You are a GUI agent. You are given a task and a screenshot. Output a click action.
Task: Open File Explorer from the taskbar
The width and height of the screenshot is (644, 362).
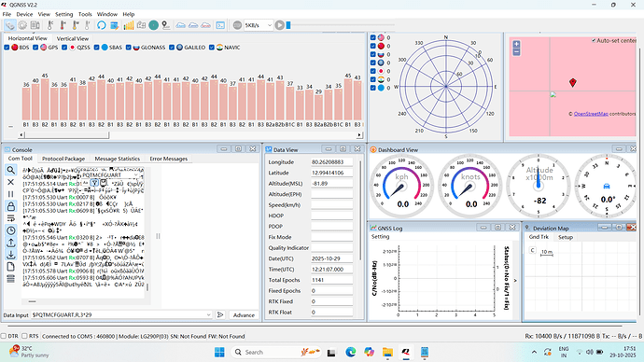(387, 352)
